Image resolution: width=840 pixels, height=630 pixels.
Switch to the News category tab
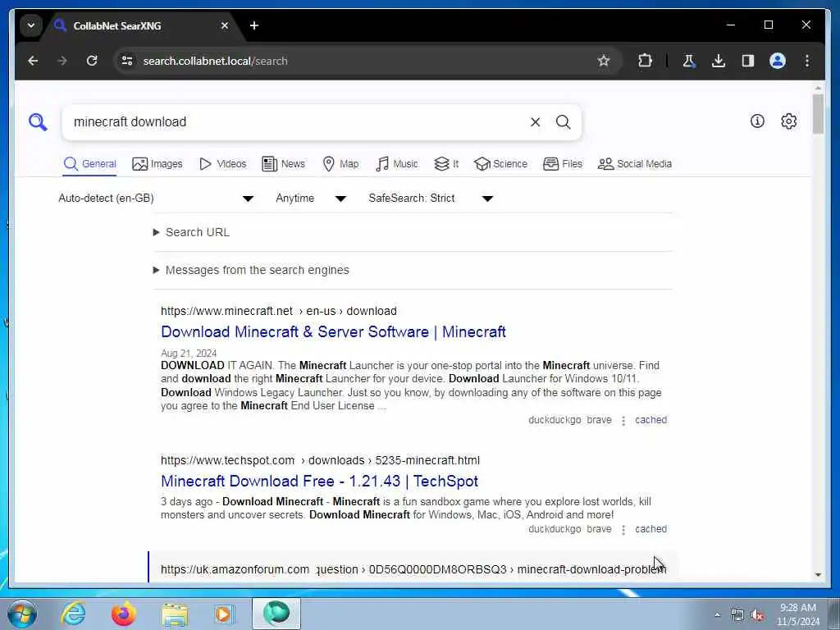coord(283,164)
